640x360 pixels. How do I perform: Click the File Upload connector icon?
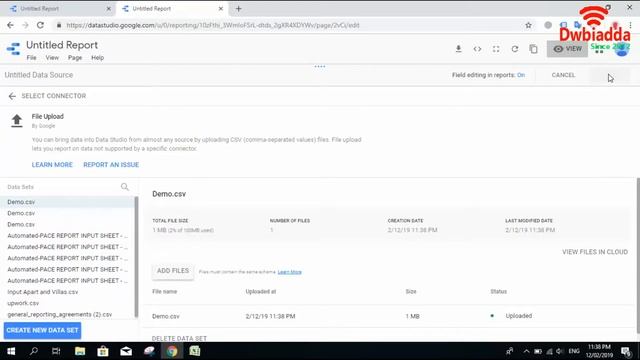coord(17,121)
